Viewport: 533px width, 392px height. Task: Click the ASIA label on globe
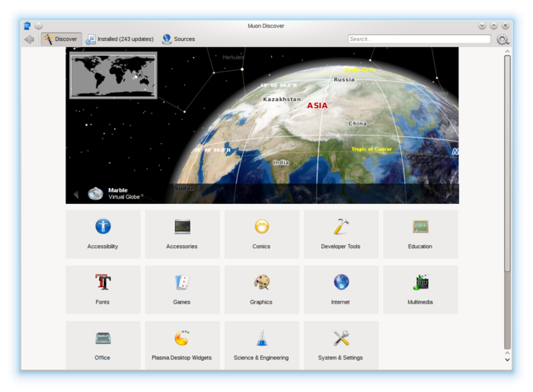click(x=318, y=106)
